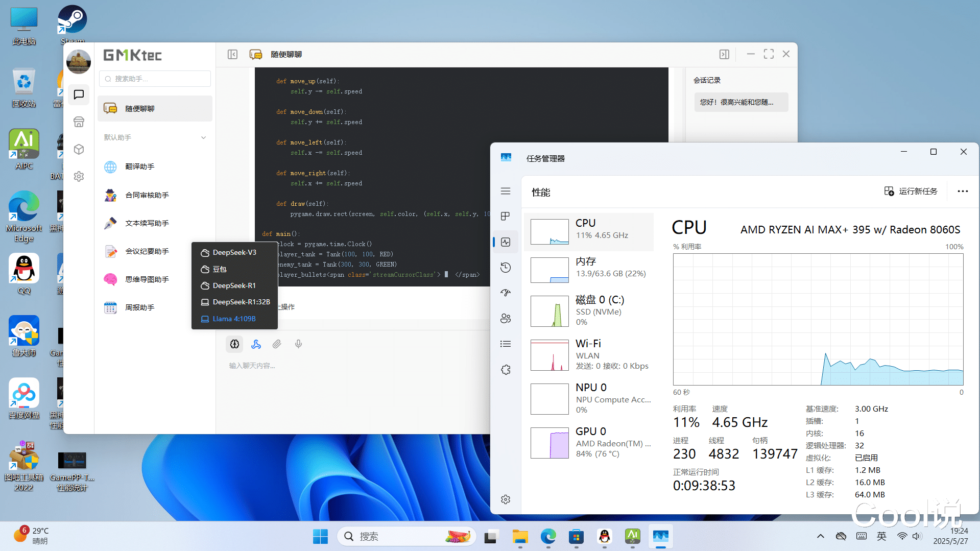Toggle the right conversation history panel

tap(724, 55)
